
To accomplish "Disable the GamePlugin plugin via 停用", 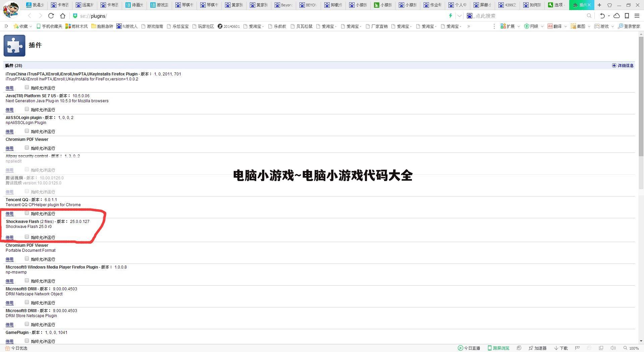I will pyautogui.click(x=9, y=341).
